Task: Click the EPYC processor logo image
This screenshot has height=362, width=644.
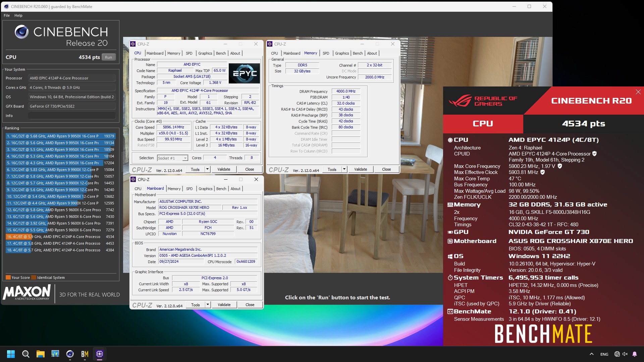Action: click(244, 73)
